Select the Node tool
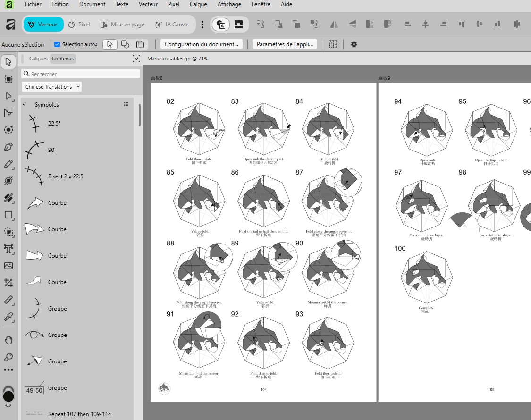531x420 pixels. pyautogui.click(x=8, y=96)
